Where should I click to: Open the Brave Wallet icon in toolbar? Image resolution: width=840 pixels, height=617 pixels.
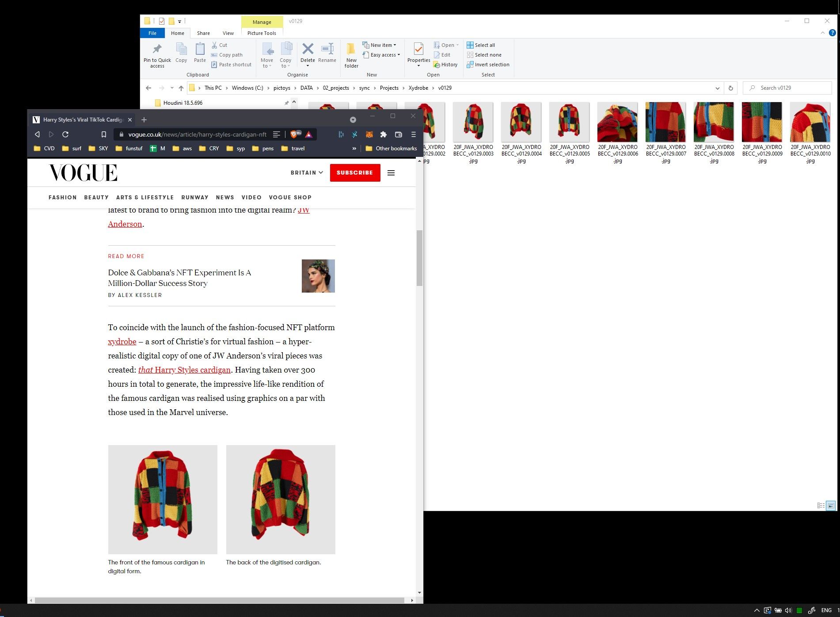click(399, 134)
